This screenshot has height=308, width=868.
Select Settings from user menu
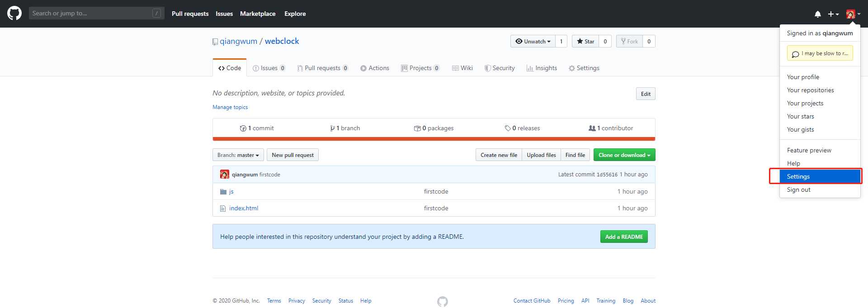coord(820,176)
